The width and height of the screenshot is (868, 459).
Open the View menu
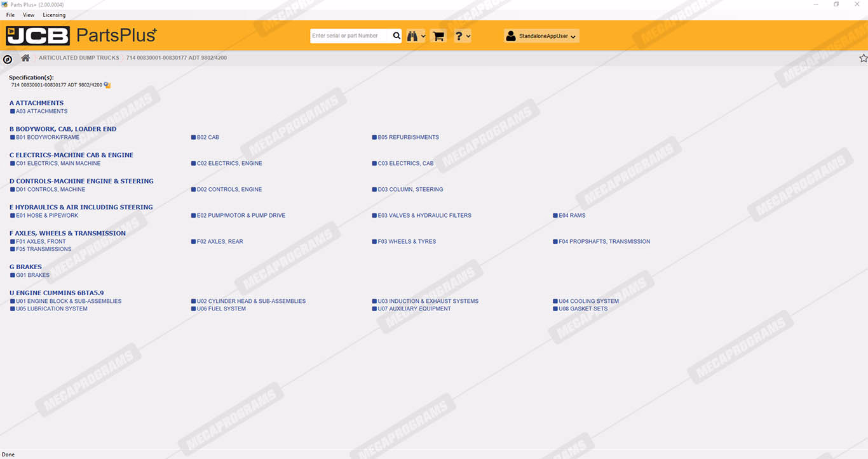pyautogui.click(x=29, y=15)
